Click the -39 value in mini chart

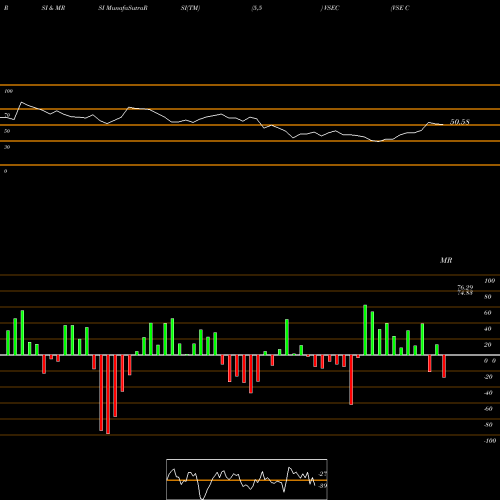point(323,485)
